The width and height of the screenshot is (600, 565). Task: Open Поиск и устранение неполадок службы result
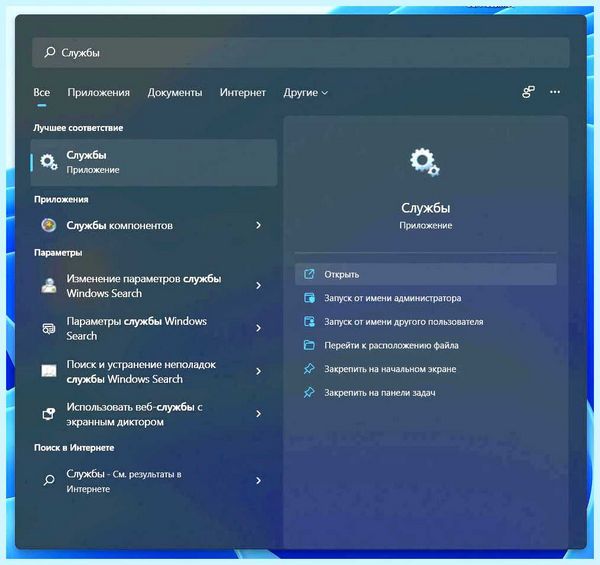154,371
